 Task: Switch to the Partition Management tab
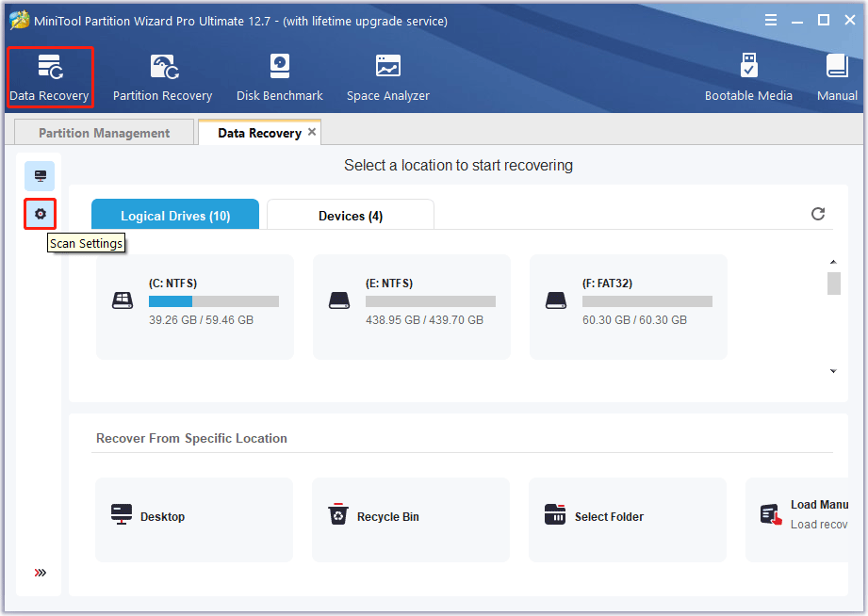pos(104,133)
